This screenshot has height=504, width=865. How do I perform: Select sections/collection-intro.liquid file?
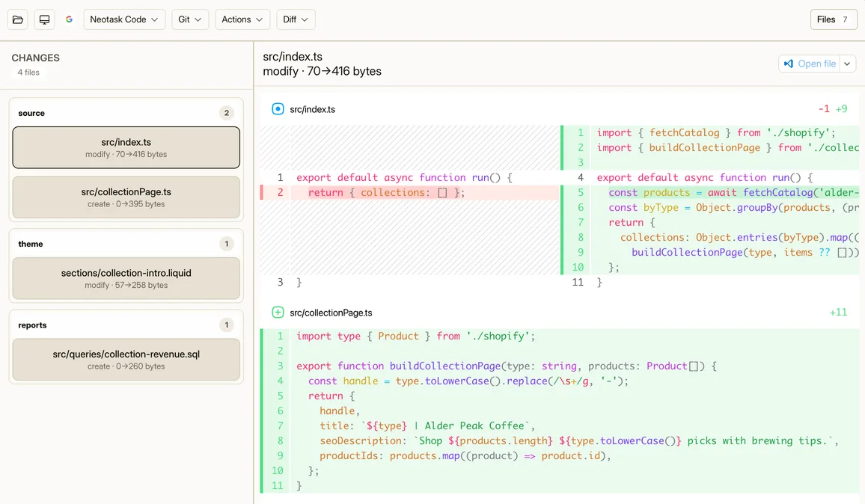tap(126, 278)
